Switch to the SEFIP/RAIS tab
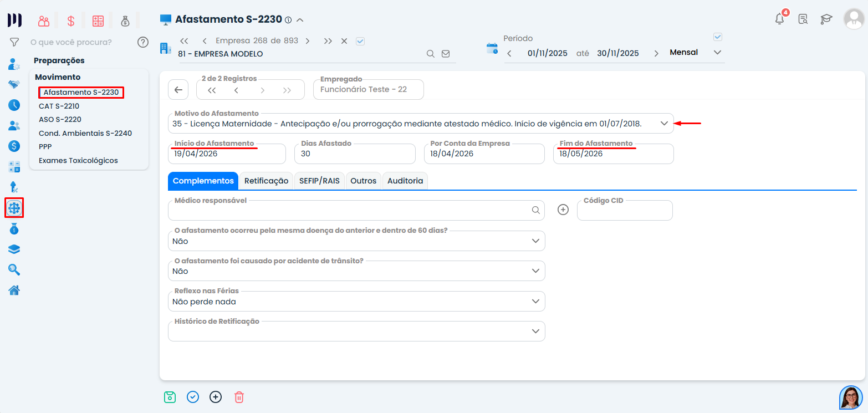 pyautogui.click(x=319, y=181)
